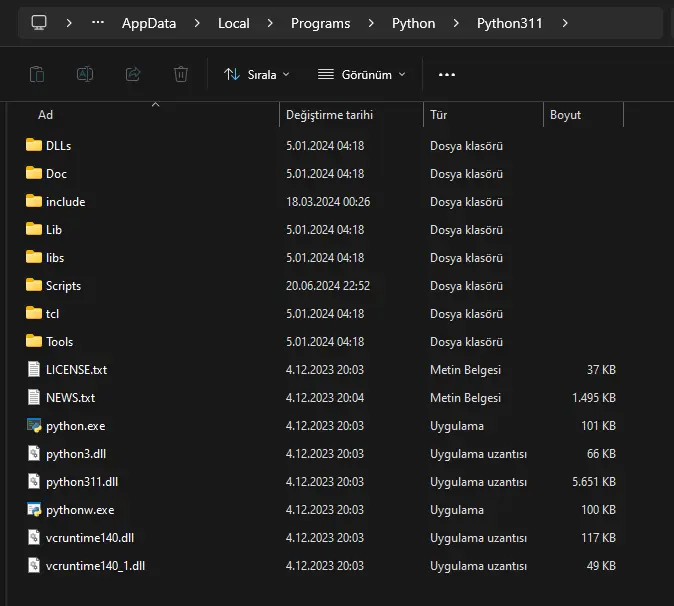Go to Local in the address bar
Screen dimensions: 674x606
pos(233,23)
